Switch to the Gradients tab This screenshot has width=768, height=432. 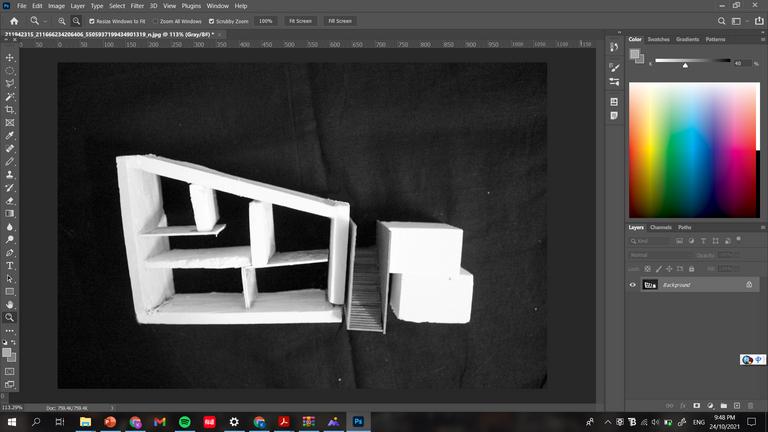tap(688, 39)
